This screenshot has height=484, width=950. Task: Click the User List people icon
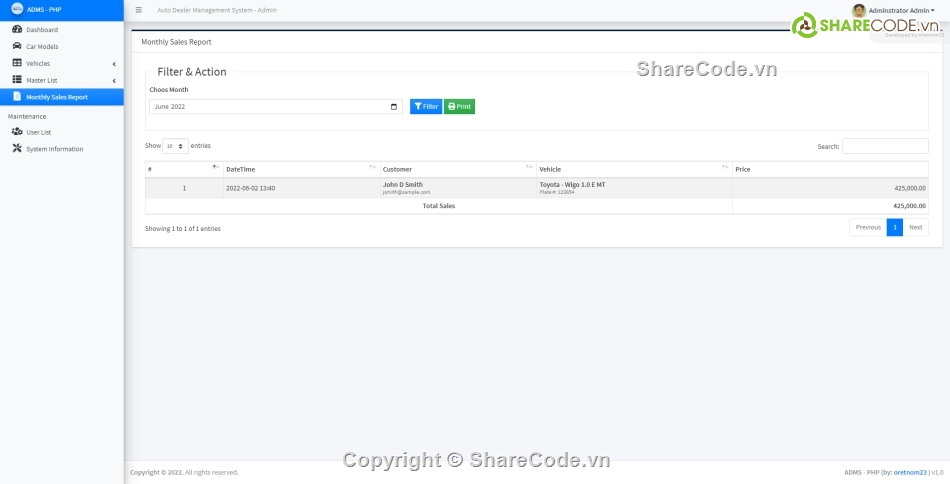[x=17, y=132]
